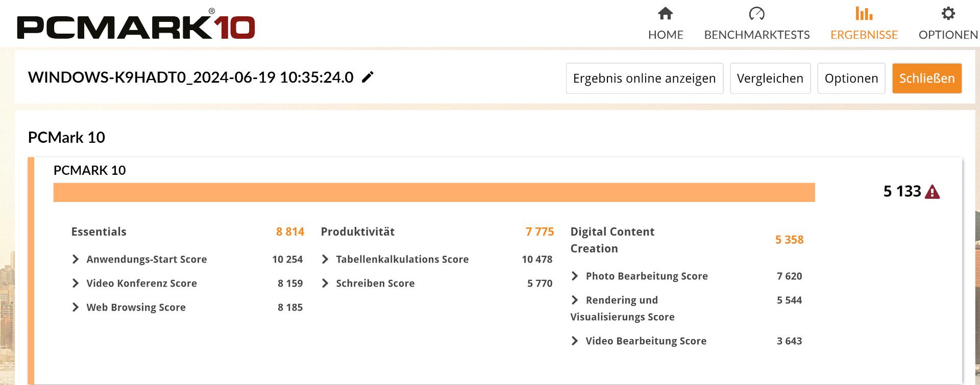The height and width of the screenshot is (385, 980).
Task: Open the Benchmarktests gauge icon
Action: (756, 14)
